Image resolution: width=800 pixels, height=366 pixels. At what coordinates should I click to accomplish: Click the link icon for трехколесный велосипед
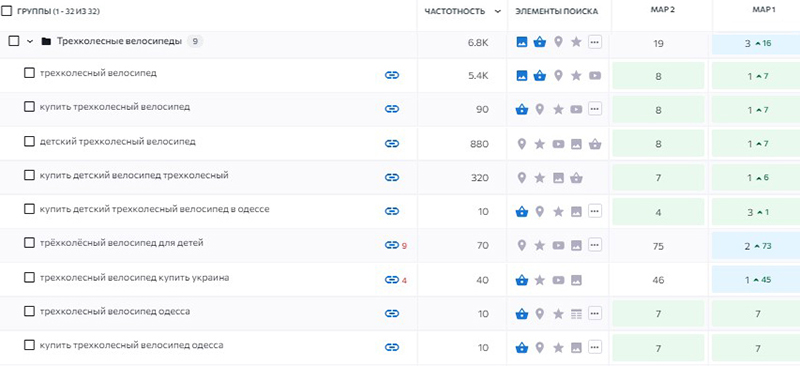point(391,76)
